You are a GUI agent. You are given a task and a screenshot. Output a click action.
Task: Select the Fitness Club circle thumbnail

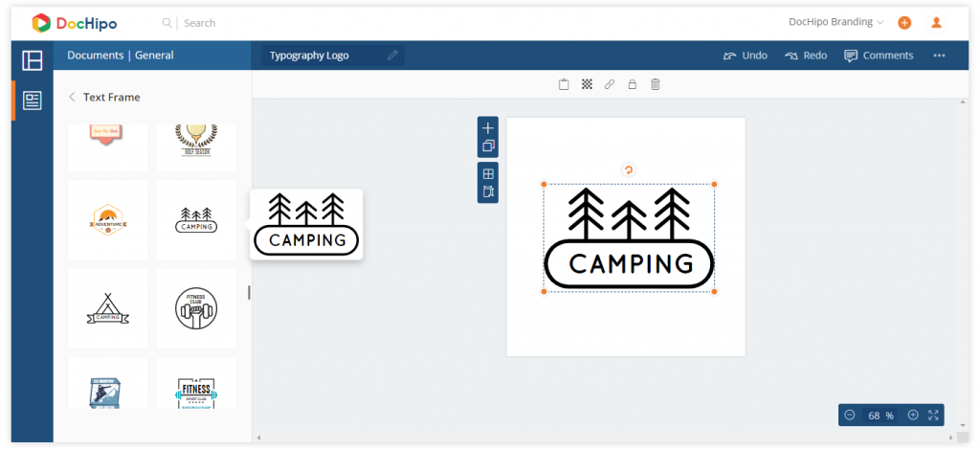click(196, 308)
